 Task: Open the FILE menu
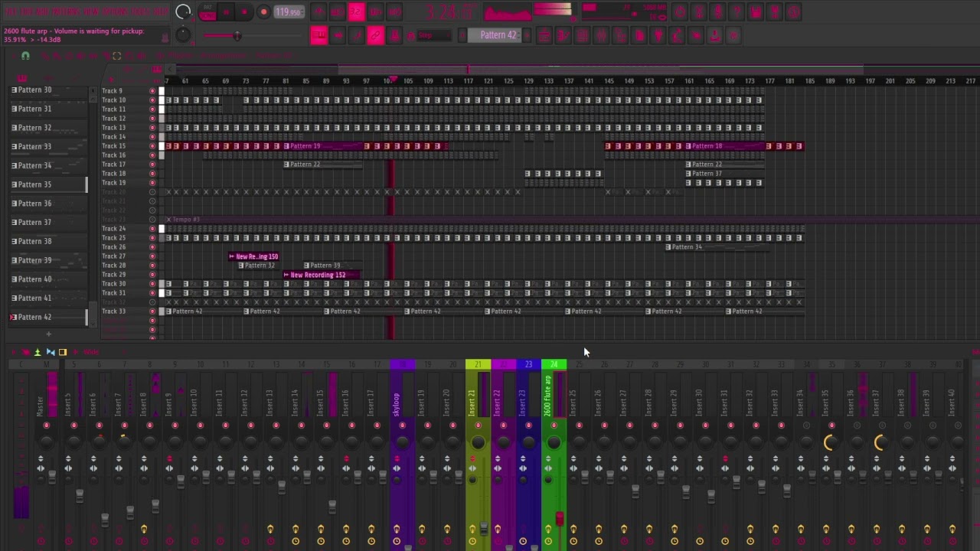point(11,11)
